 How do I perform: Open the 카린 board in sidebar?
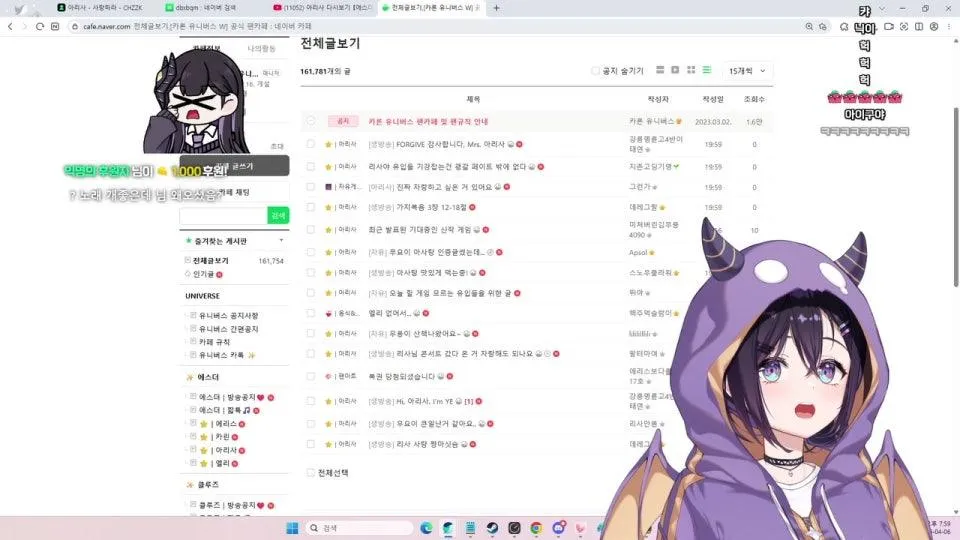click(221, 437)
